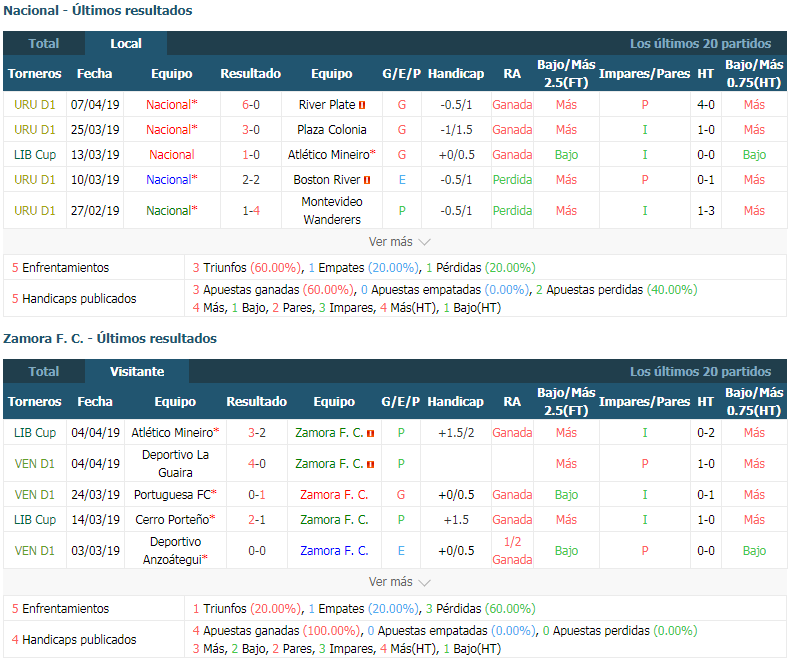Click red card icon beside Zamora on 4-0 row
This screenshot has height=658, width=789.
[370, 464]
